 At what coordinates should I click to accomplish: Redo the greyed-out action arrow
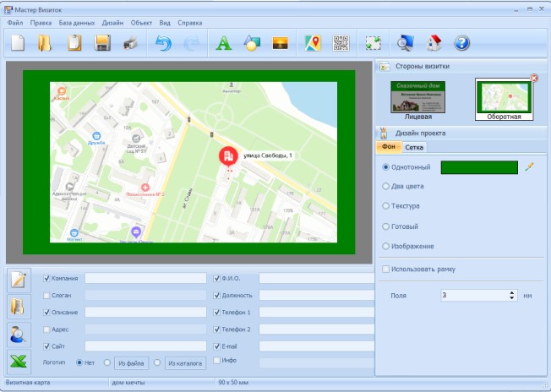192,44
